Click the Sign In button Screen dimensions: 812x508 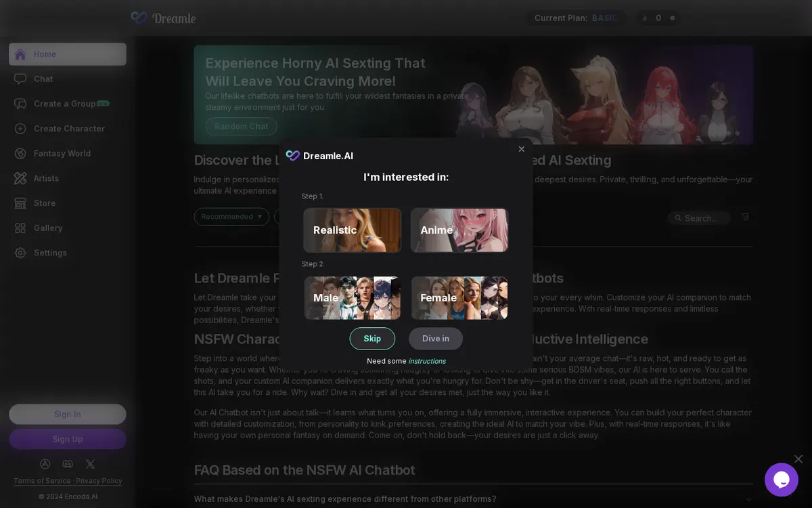point(68,415)
